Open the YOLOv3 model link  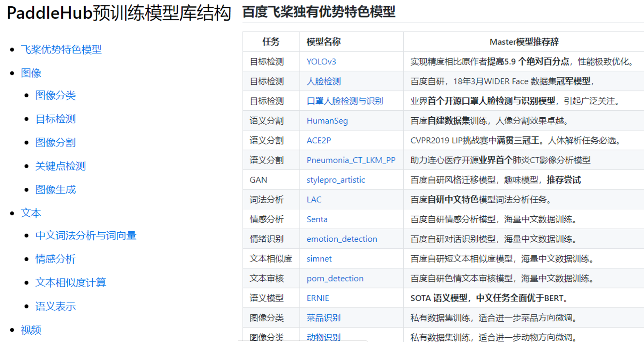coord(321,61)
